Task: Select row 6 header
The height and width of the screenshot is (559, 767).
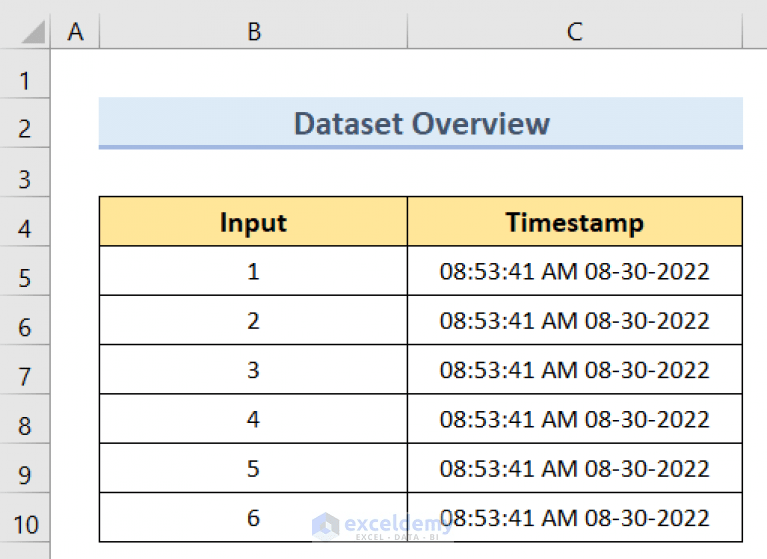Action: tap(24, 321)
